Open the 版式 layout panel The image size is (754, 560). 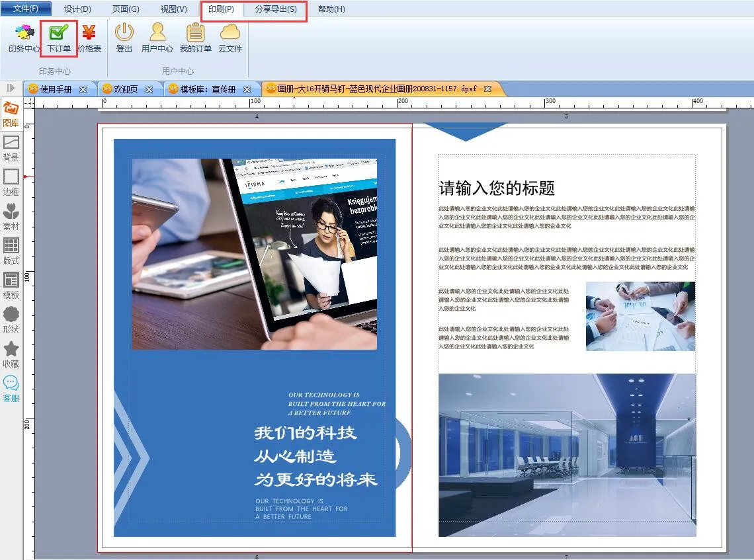(x=11, y=251)
